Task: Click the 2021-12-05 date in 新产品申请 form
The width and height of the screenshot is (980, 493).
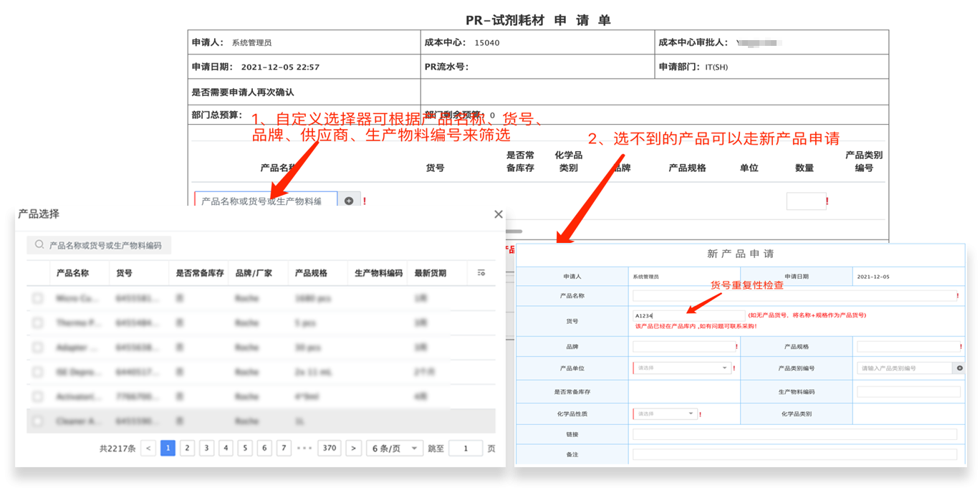Action: click(x=873, y=277)
